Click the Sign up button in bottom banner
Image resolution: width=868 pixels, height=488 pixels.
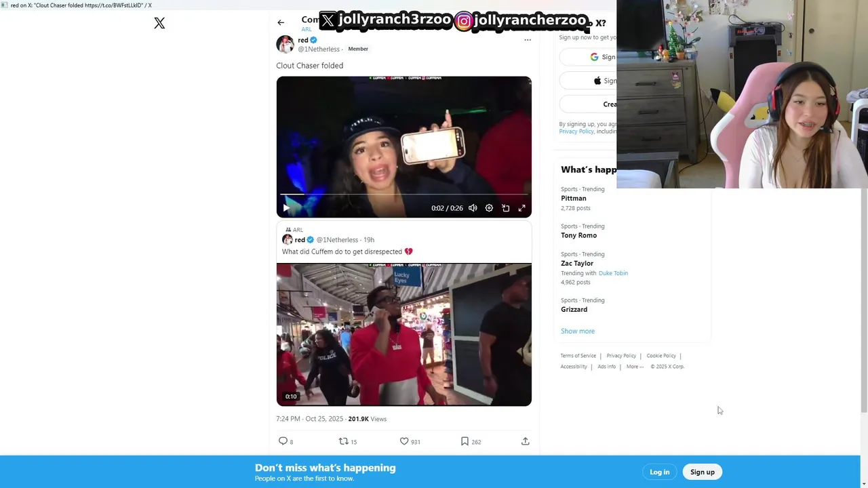703,472
